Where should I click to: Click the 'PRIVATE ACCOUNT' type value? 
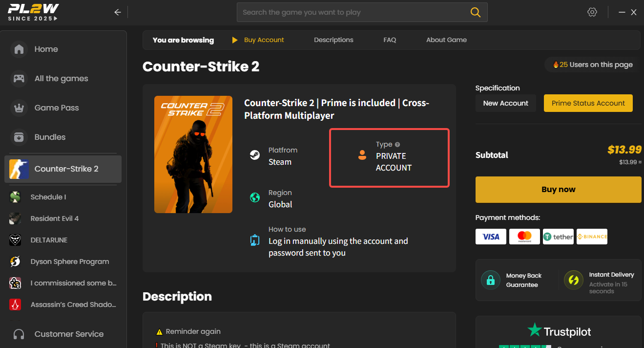[394, 162]
